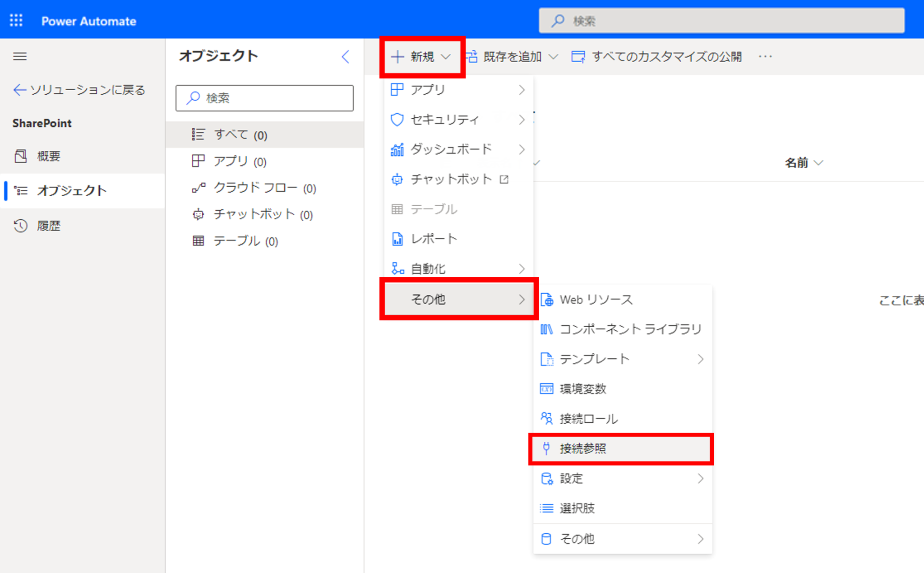Click すべてのカスタマイズの公開 in the toolbar
Image resolution: width=924 pixels, height=573 pixels.
click(x=667, y=56)
